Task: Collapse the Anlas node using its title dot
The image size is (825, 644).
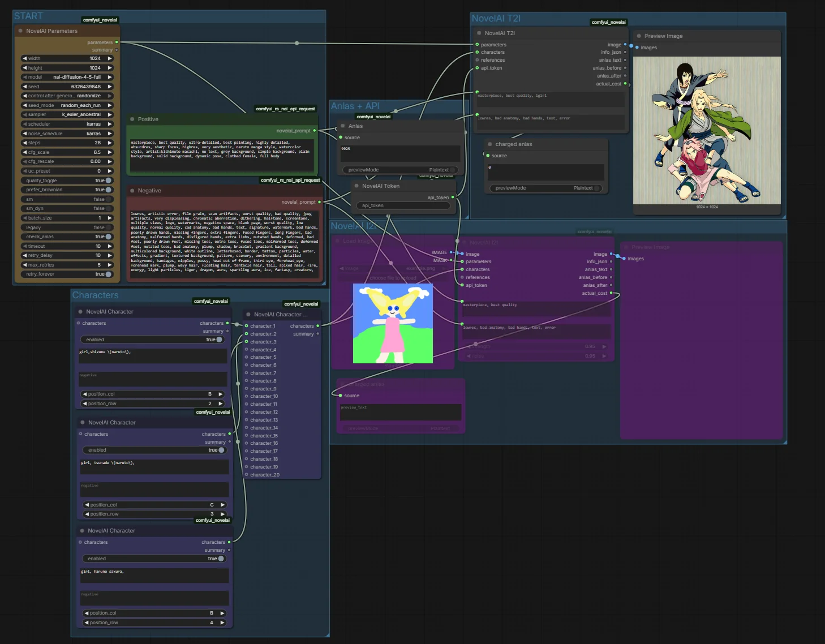Action: pos(343,126)
